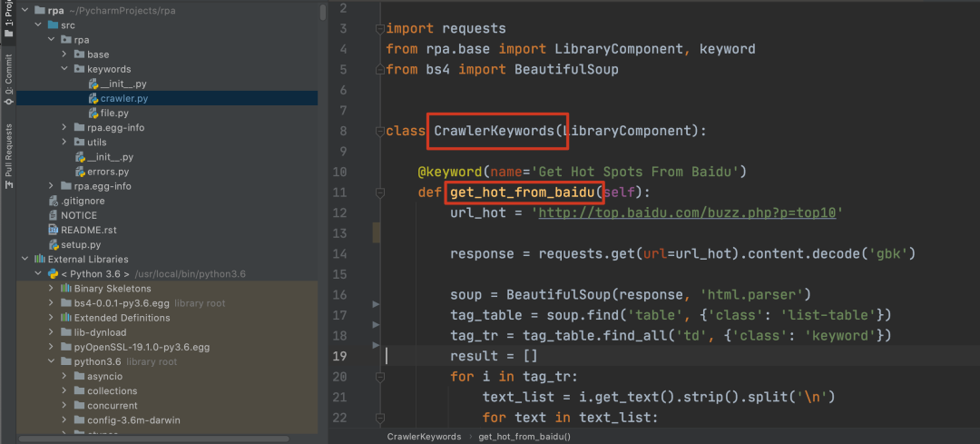Click the keywords package folder icon
This screenshot has height=444, width=980.
coord(79,69)
